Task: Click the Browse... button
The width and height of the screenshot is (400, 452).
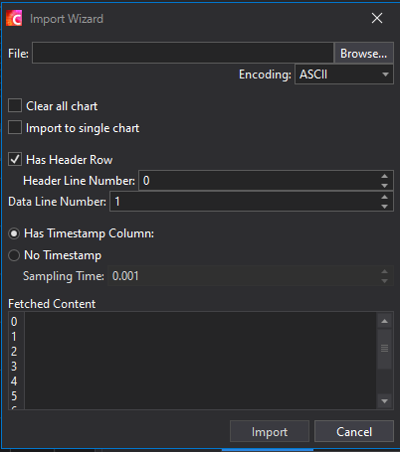Action: click(x=363, y=53)
